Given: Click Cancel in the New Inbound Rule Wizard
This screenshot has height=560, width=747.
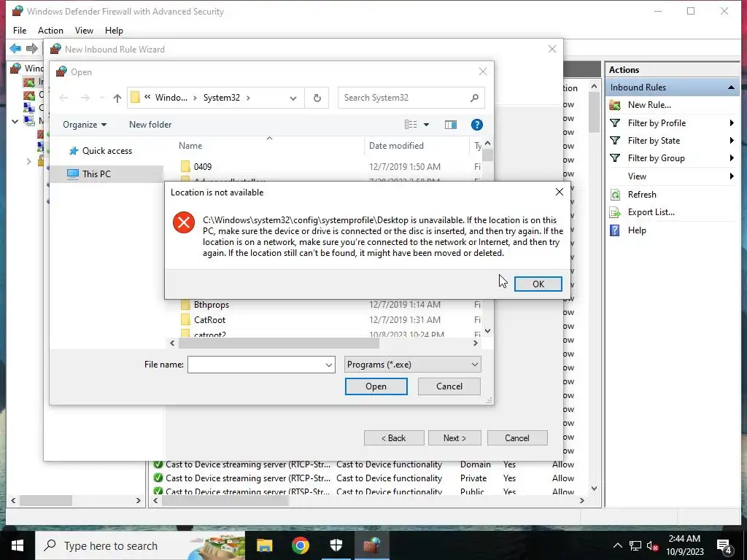Looking at the screenshot, I should tap(517, 438).
